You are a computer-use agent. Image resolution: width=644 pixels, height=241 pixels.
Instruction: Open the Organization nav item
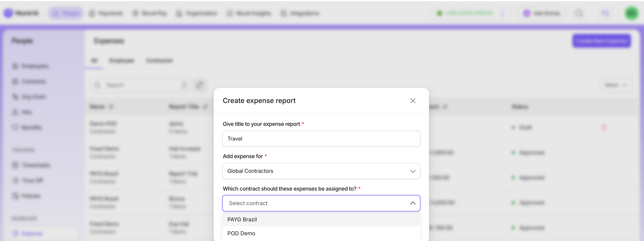(x=196, y=13)
